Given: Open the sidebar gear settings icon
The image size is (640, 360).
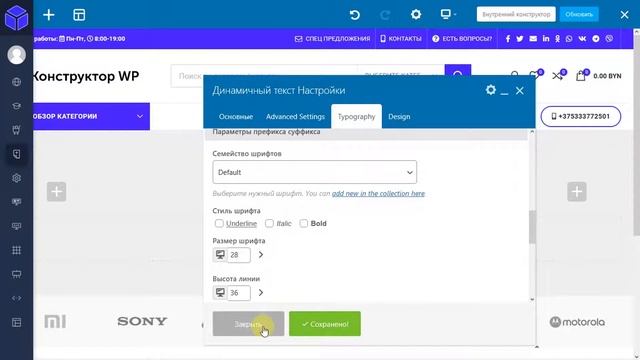Looking at the screenshot, I should coord(16,178).
